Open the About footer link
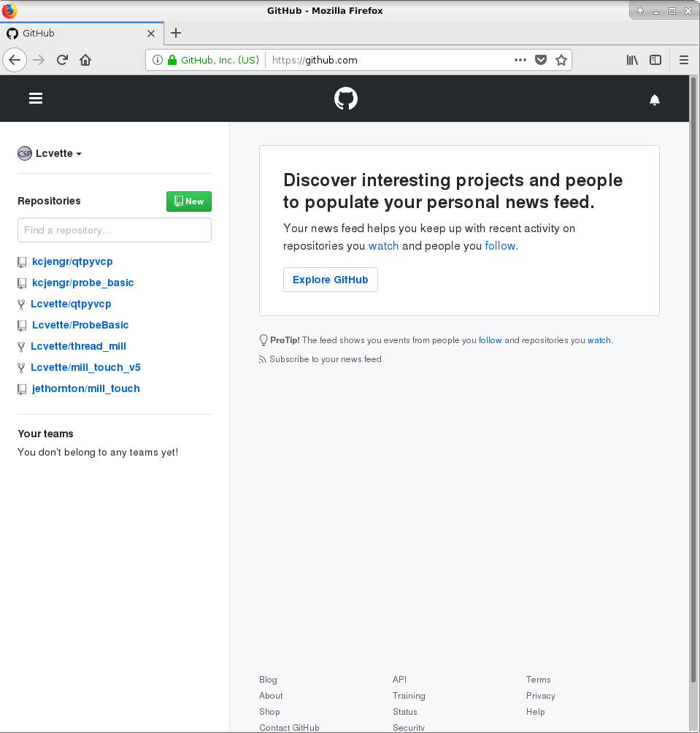700x733 pixels. [271, 696]
